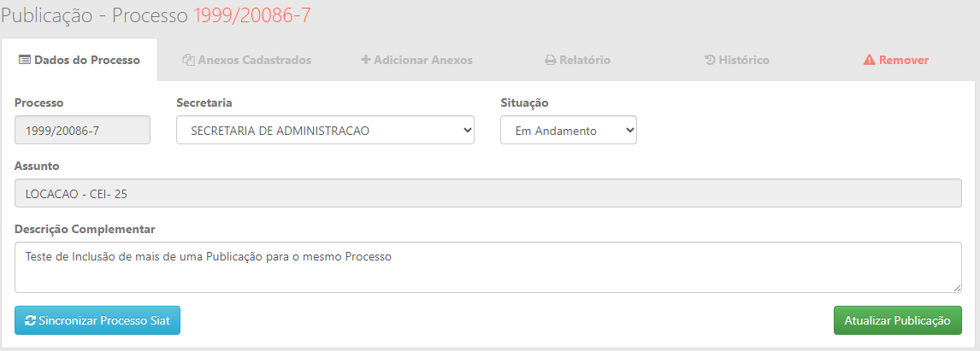Image resolution: width=980 pixels, height=351 pixels.
Task: Click the red warning triangle icon
Action: tap(870, 61)
